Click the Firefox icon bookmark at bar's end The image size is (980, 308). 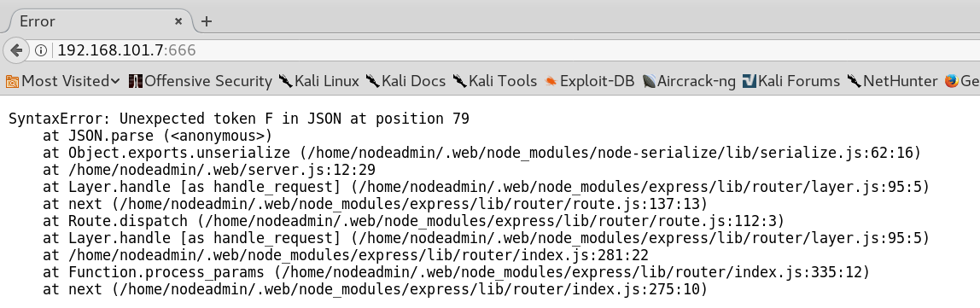tap(951, 81)
